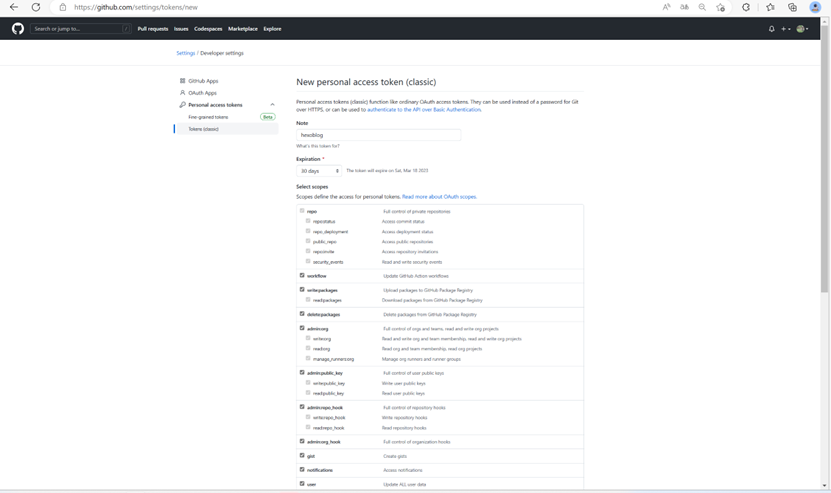Go to Marketplace in the top nav

pos(242,29)
